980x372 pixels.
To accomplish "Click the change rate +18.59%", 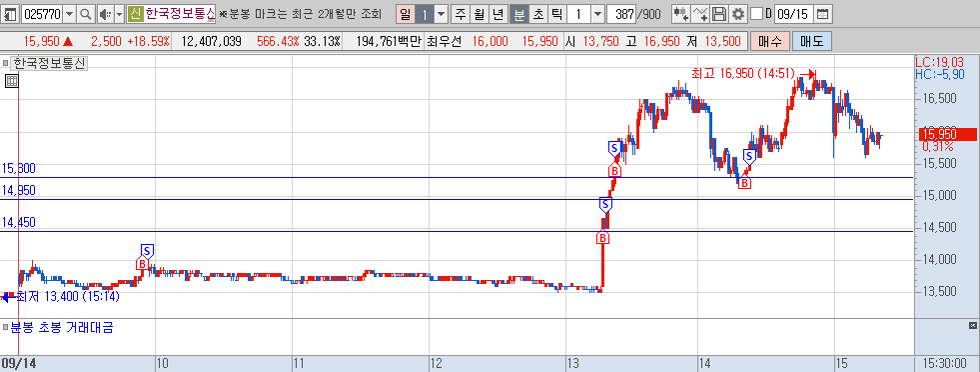I will (148, 41).
